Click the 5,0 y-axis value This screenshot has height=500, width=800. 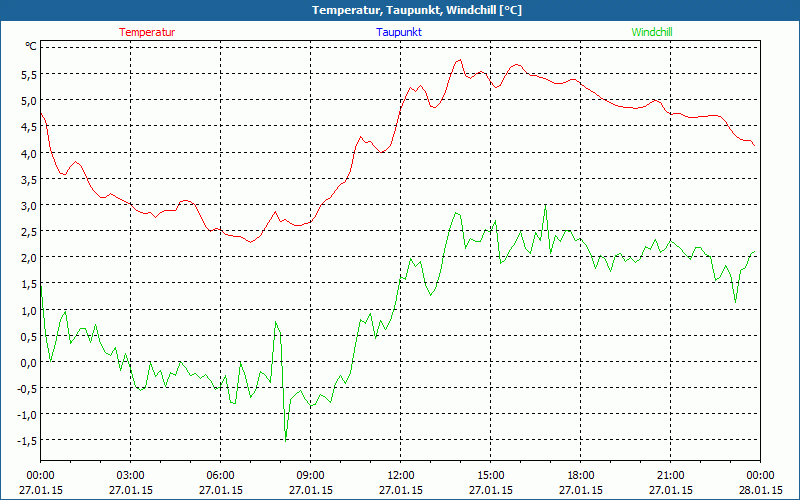29,101
